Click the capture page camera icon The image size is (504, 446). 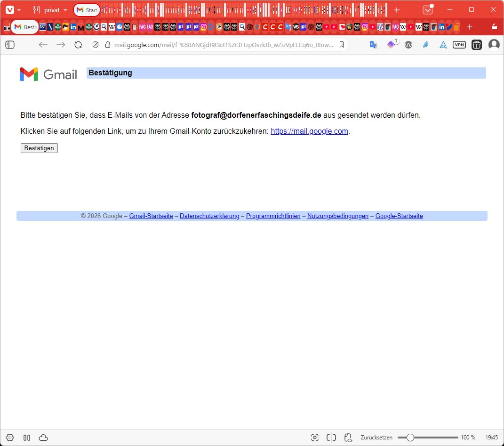(x=315, y=438)
